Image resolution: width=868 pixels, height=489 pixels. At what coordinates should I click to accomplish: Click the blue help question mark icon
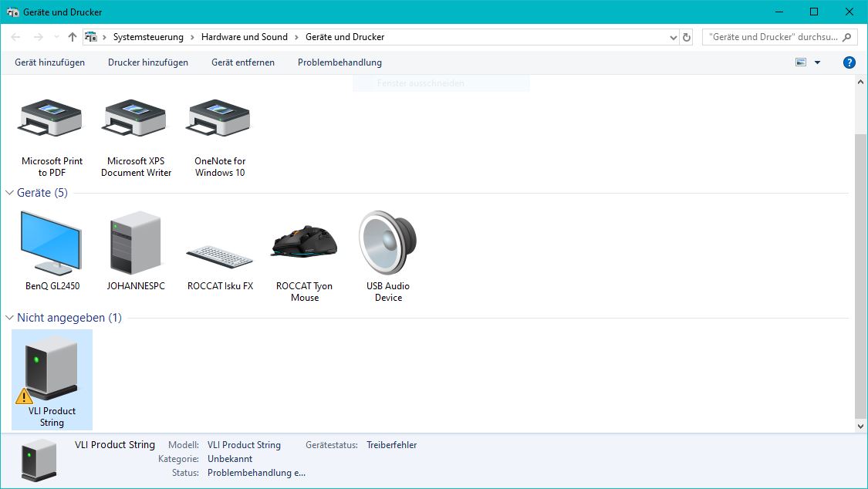pyautogui.click(x=849, y=62)
